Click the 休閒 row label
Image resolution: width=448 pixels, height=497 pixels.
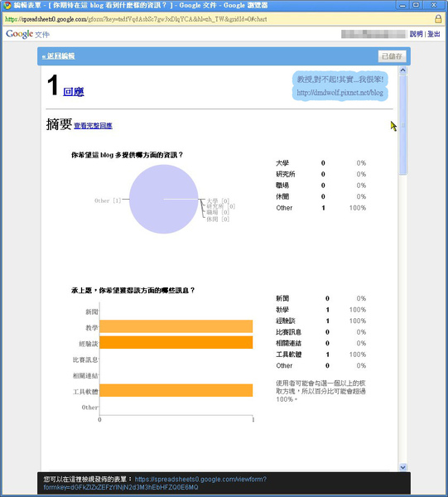(282, 196)
